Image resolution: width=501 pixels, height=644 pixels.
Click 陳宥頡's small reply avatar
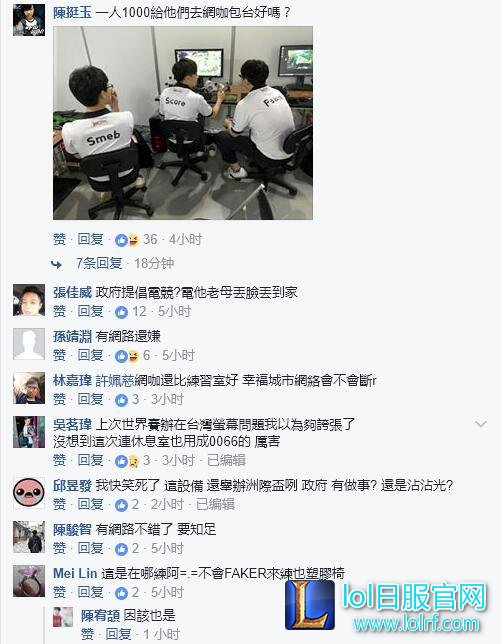click(63, 617)
